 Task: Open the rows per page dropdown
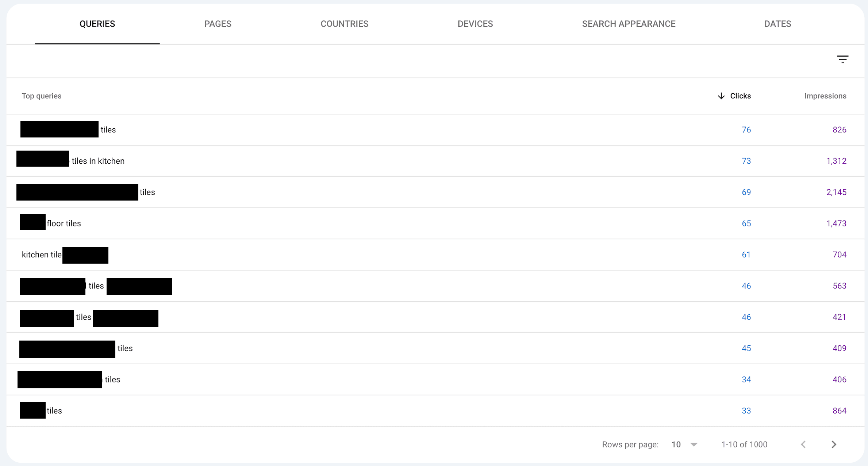[x=676, y=444]
